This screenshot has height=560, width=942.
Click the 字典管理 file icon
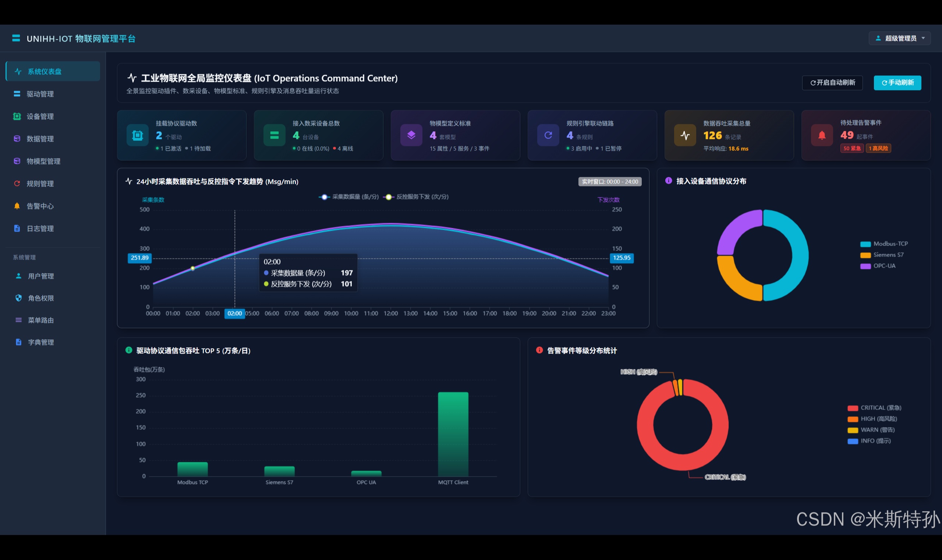click(18, 342)
